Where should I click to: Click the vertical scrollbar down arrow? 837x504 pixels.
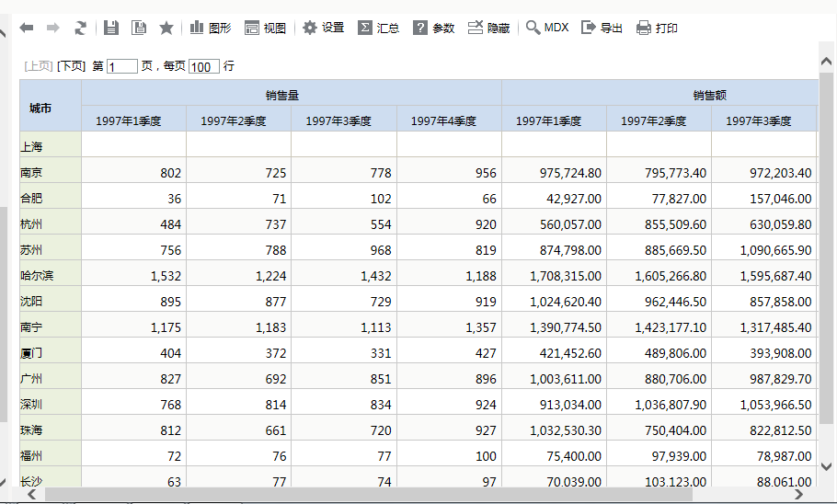click(826, 465)
